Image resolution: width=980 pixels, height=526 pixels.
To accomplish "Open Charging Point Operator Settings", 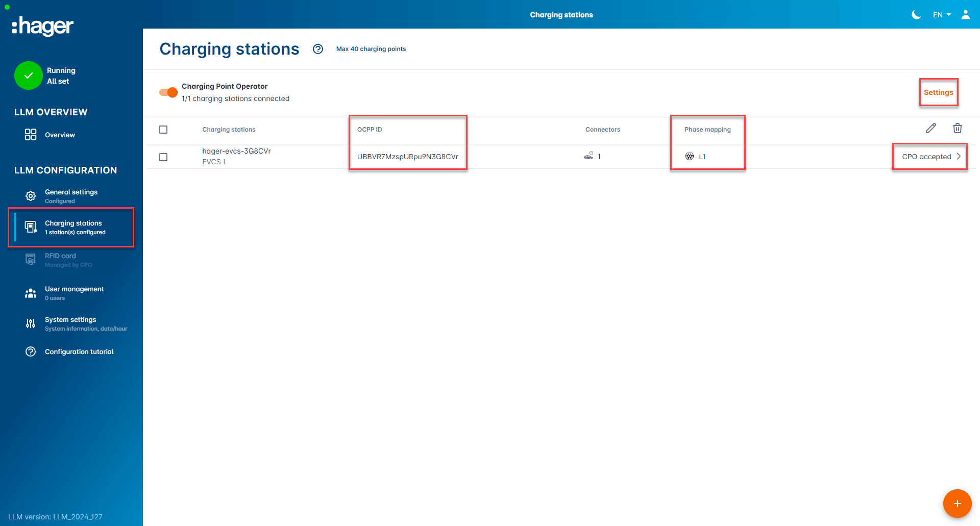I will coord(938,92).
